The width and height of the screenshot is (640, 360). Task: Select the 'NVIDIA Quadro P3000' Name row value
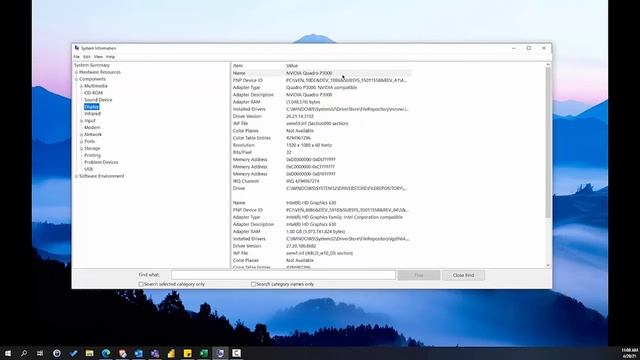(309, 73)
